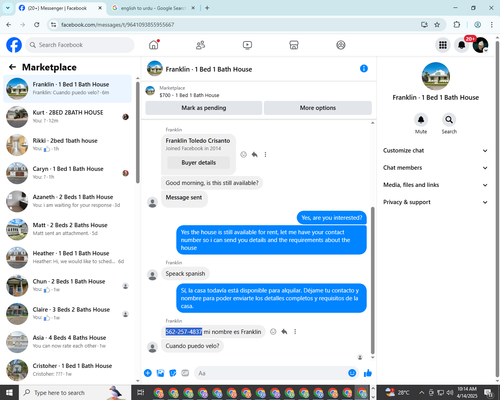Open Rikki - 2bed 1bath house conversation
This screenshot has width=500, height=400.
pos(68,145)
